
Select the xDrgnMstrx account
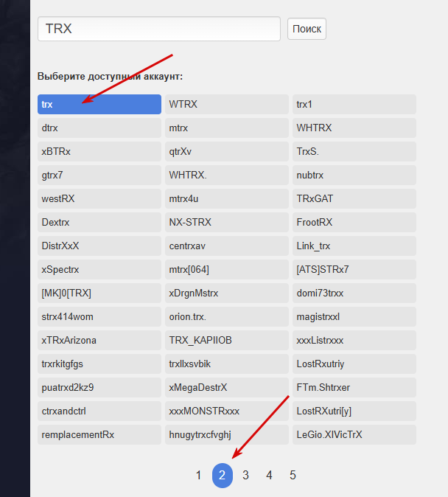point(227,293)
